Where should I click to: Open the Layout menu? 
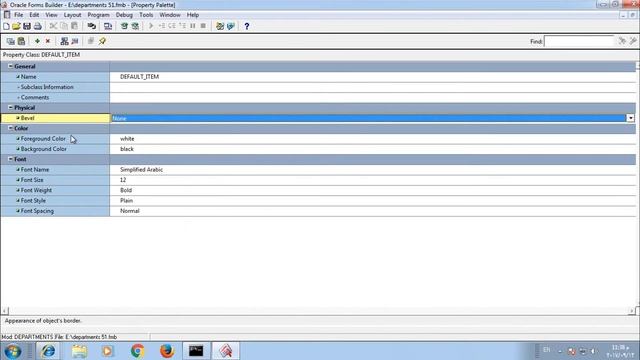73,15
